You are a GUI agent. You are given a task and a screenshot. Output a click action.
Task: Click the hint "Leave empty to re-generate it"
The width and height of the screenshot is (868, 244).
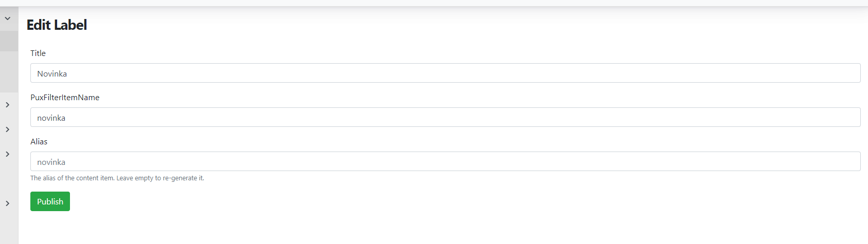coord(161,178)
